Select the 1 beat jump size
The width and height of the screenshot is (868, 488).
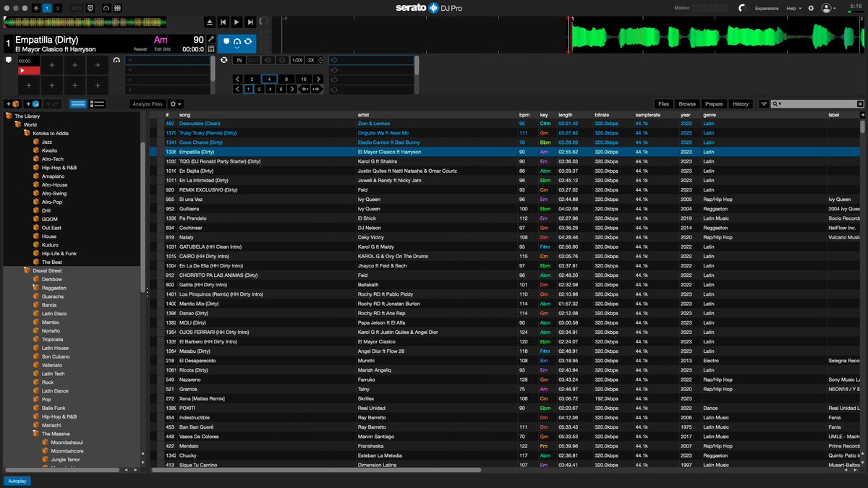pyautogui.click(x=248, y=89)
